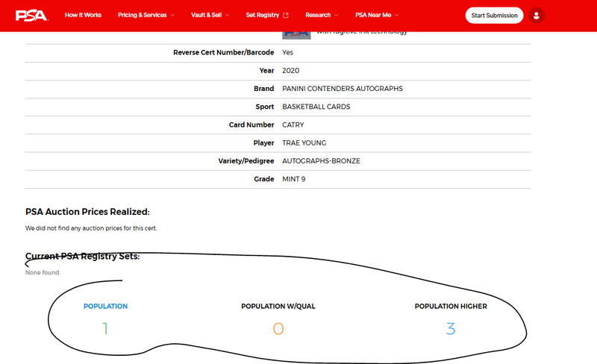Expand Vault & Sell chevron
The image size is (597, 364).
[x=228, y=15]
